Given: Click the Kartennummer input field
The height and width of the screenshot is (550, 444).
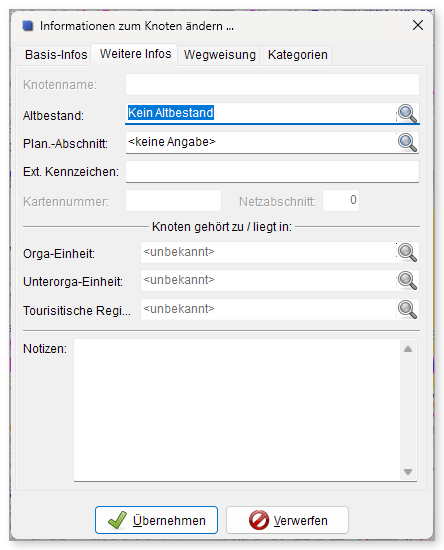Looking at the screenshot, I should (x=173, y=201).
